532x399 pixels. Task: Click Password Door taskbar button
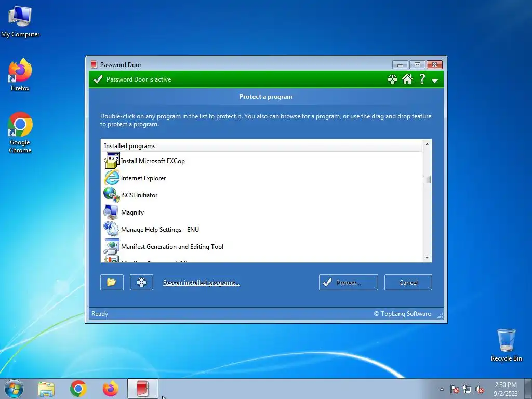click(143, 389)
